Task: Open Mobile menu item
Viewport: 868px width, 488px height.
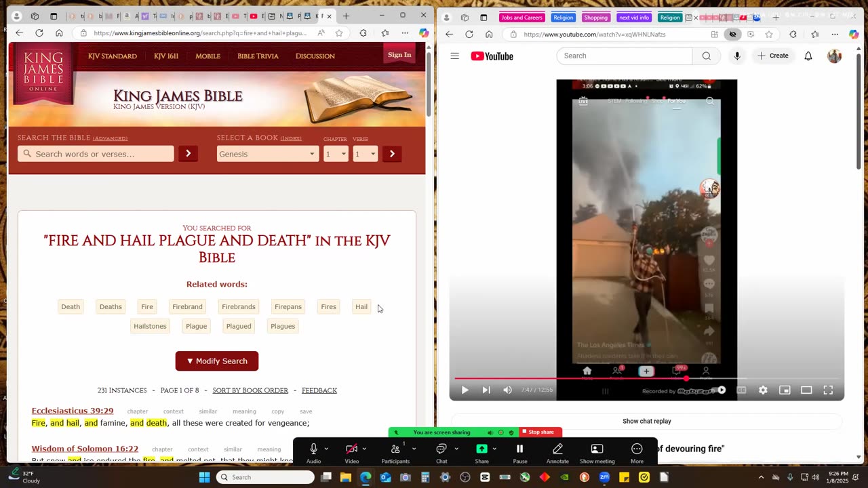Action: pyautogui.click(x=208, y=56)
